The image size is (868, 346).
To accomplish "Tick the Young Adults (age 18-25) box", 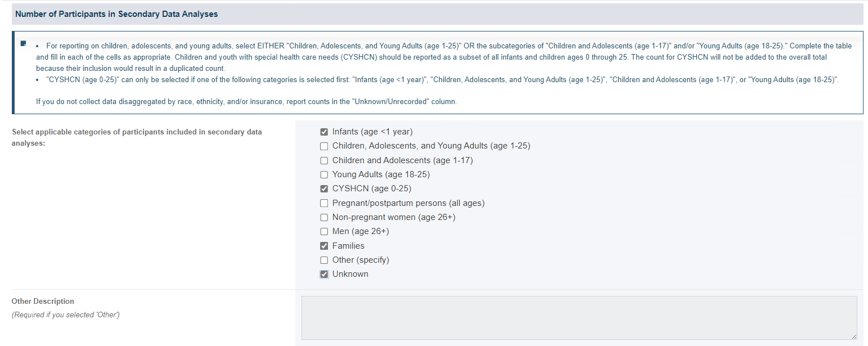I will click(x=324, y=174).
